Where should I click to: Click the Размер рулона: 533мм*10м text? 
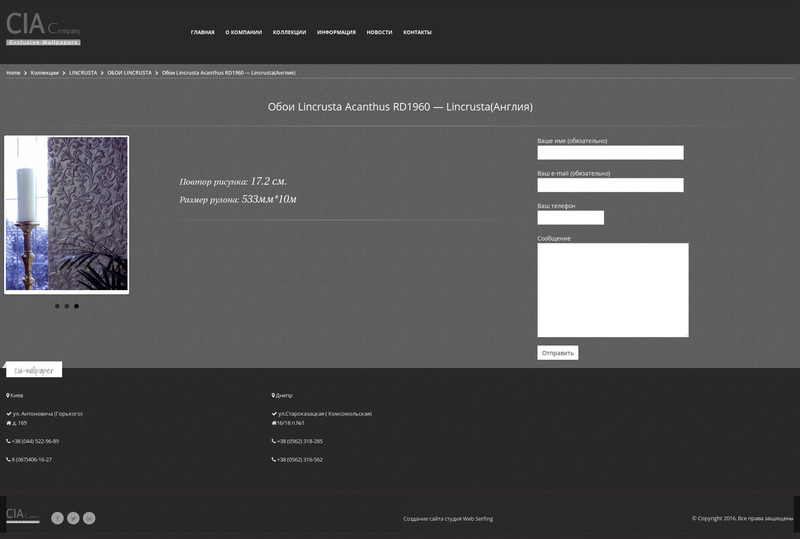click(x=238, y=199)
